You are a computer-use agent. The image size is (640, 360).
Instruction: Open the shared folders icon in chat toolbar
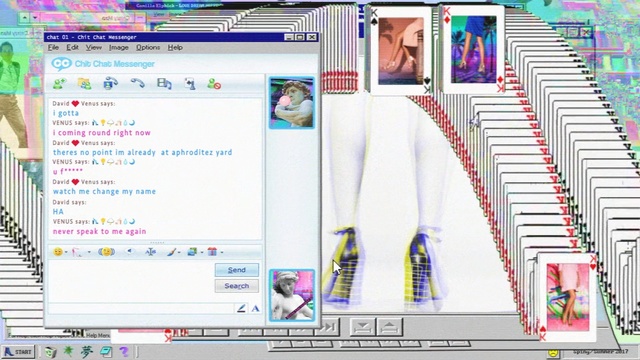(84, 84)
